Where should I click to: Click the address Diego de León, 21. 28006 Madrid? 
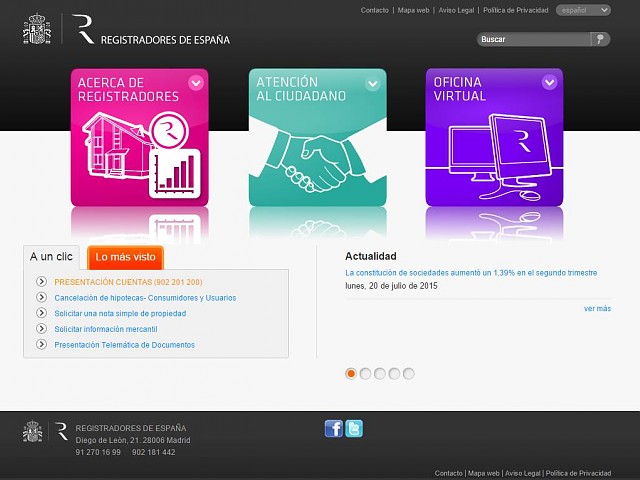click(133, 440)
